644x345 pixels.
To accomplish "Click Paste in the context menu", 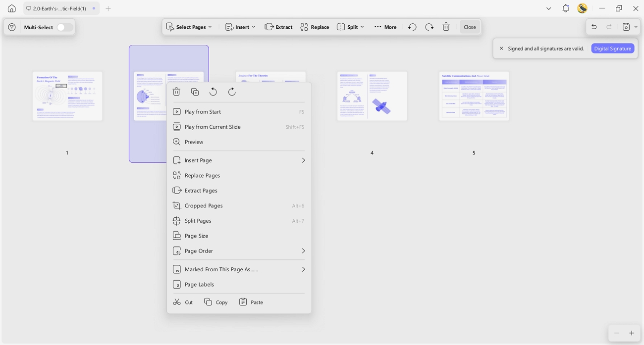I will click(x=251, y=302).
